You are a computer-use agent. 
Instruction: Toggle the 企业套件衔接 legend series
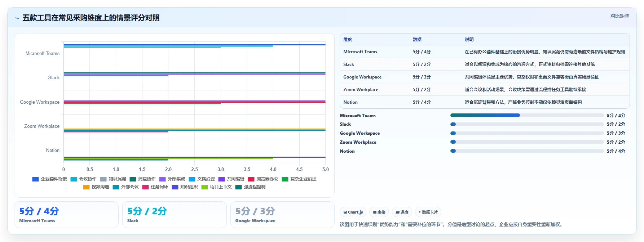point(49,179)
